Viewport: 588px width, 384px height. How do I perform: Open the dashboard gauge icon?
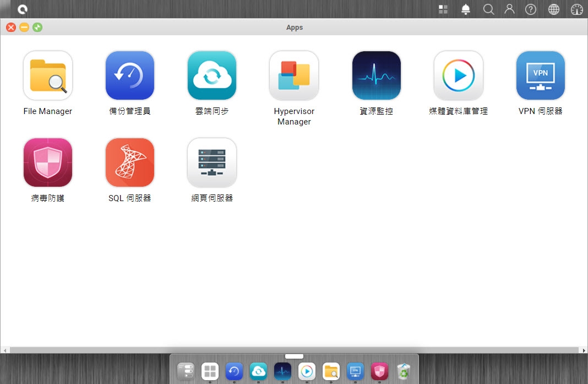(x=577, y=9)
